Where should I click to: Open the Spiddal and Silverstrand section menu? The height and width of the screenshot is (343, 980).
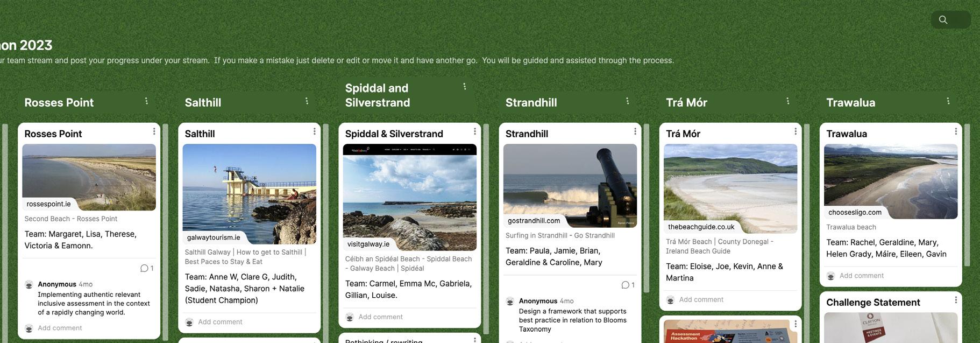(465, 87)
